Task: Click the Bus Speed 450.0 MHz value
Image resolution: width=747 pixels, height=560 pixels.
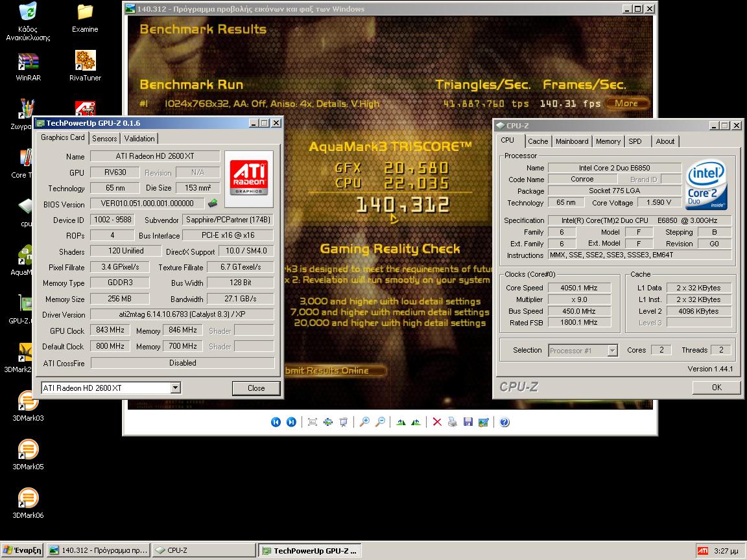Action: click(x=579, y=311)
